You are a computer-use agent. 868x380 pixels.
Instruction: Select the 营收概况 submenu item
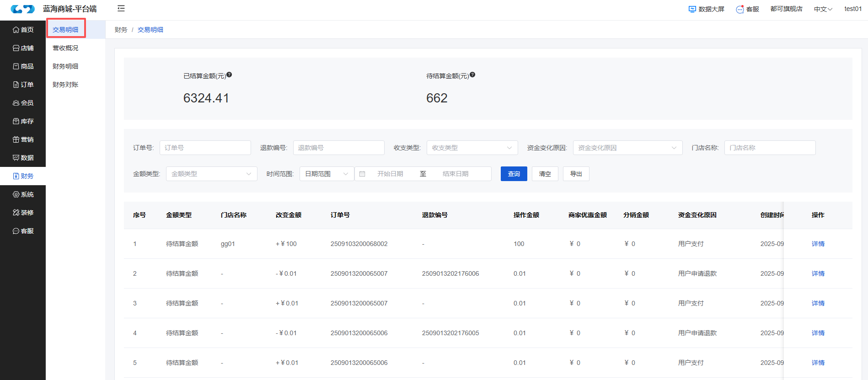[x=75, y=48]
